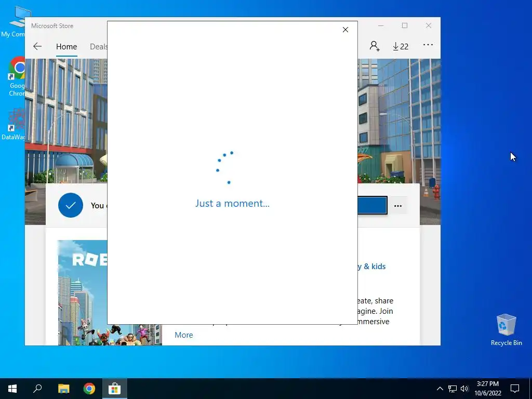Viewport: 532px width, 399px height.
Task: Open the Windows Start menu
Action: click(x=12, y=389)
